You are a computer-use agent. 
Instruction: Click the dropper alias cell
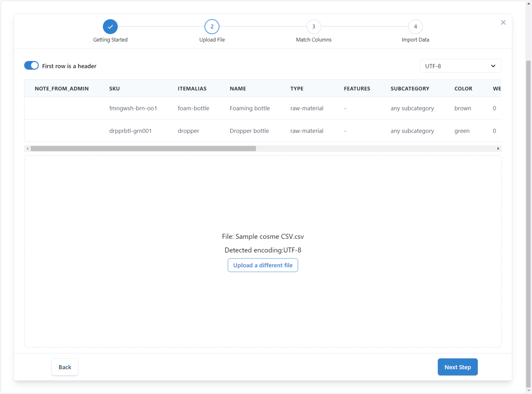pos(188,131)
